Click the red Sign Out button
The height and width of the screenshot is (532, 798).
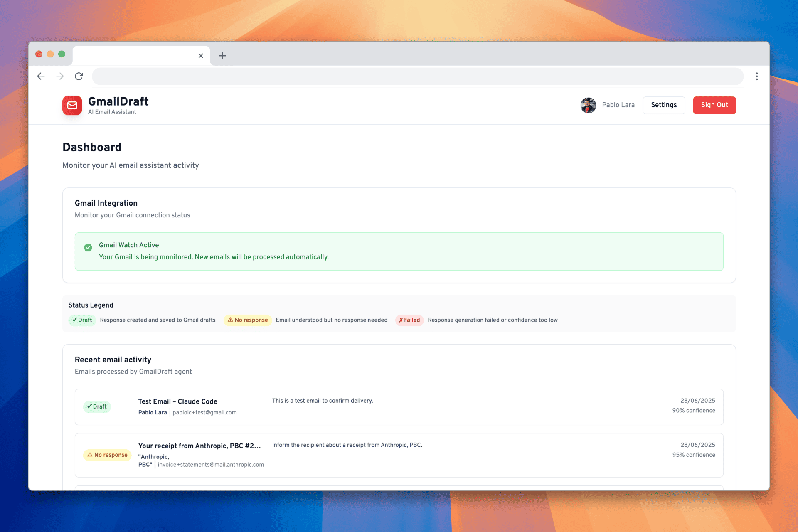(x=714, y=105)
